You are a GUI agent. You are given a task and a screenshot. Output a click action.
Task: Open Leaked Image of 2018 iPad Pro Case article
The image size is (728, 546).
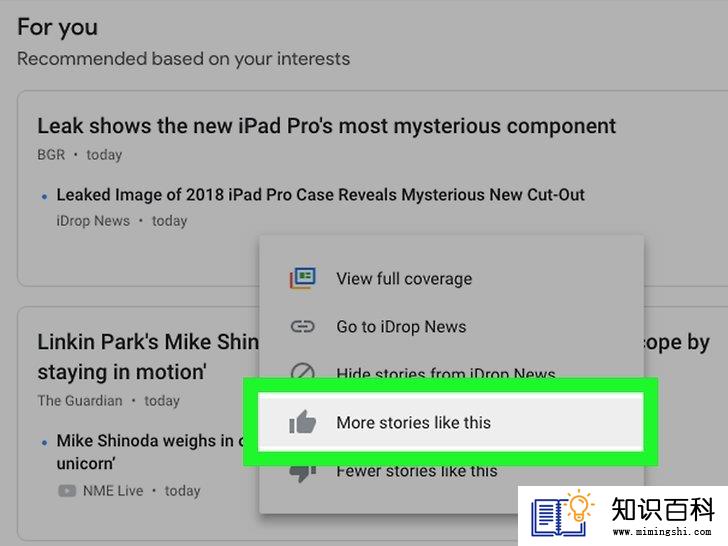[320, 195]
